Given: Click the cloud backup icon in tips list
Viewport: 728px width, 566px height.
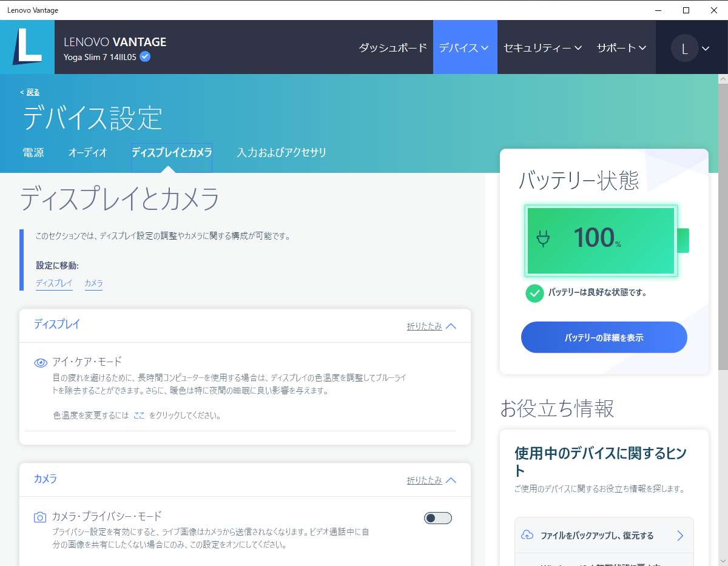Looking at the screenshot, I should click(x=527, y=535).
